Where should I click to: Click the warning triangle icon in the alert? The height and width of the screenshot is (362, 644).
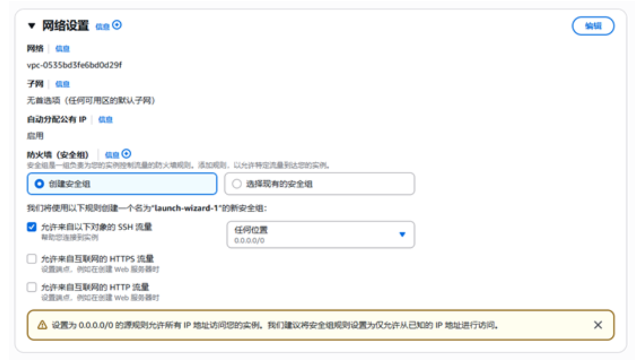[42, 325]
